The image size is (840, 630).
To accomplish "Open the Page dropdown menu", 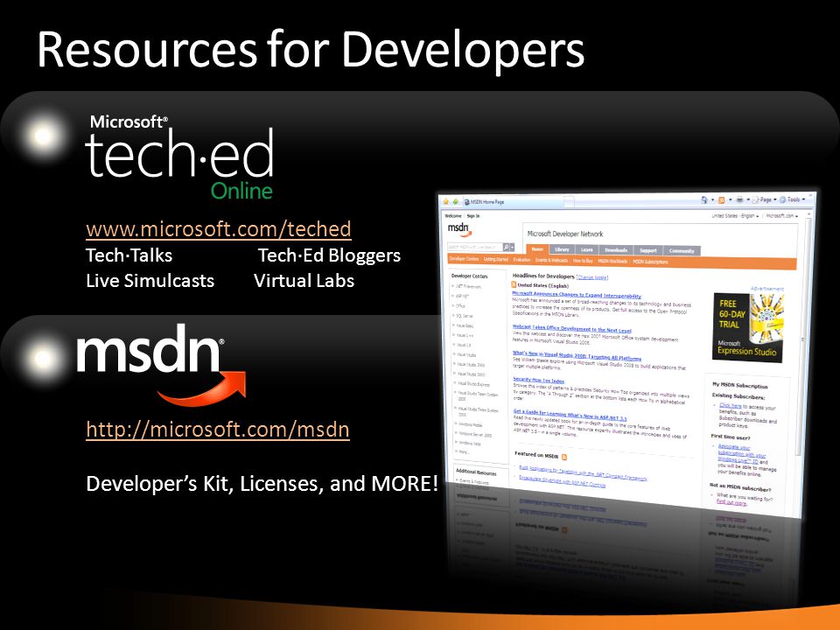I will click(765, 199).
